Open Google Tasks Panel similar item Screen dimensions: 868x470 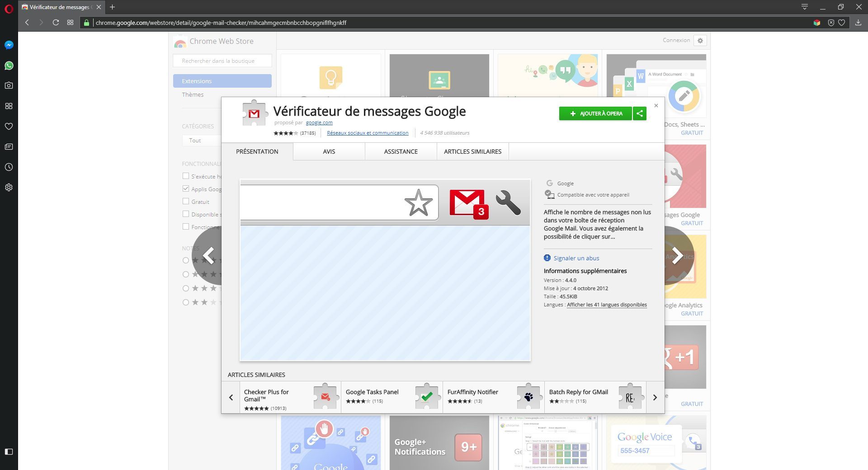pos(392,397)
